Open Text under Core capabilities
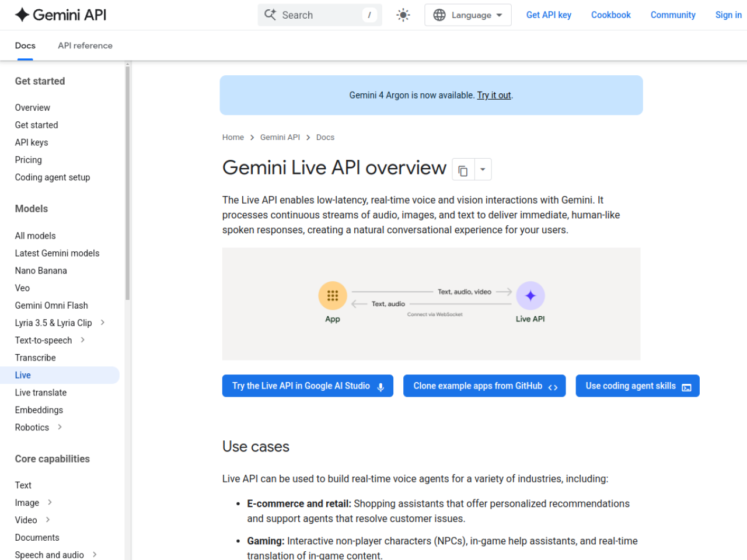This screenshot has width=747, height=560. point(23,485)
